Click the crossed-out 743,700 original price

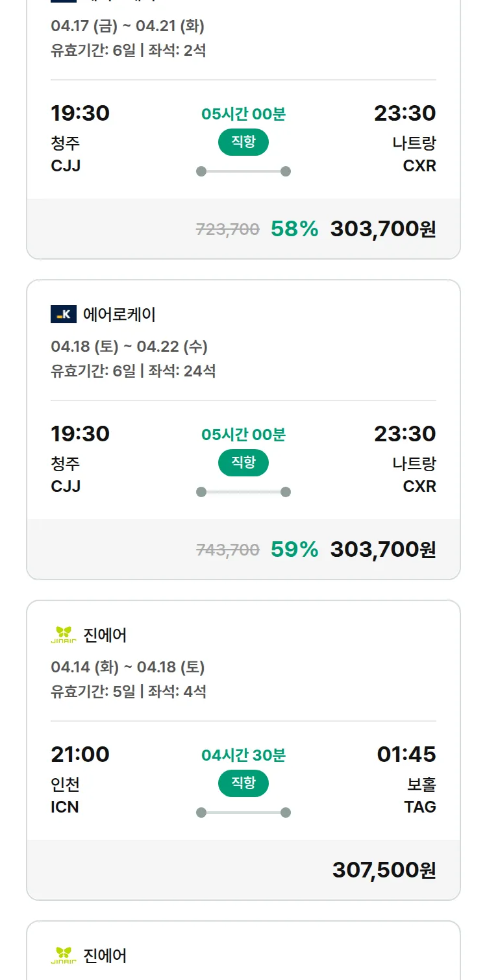pyautogui.click(x=227, y=550)
